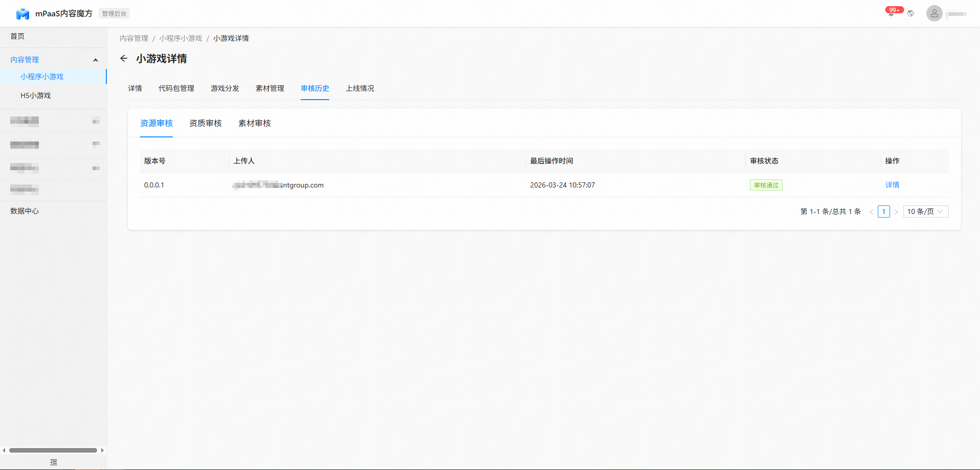Click the uploader email ending ntgroup.com
980x470 pixels.
coord(278,185)
